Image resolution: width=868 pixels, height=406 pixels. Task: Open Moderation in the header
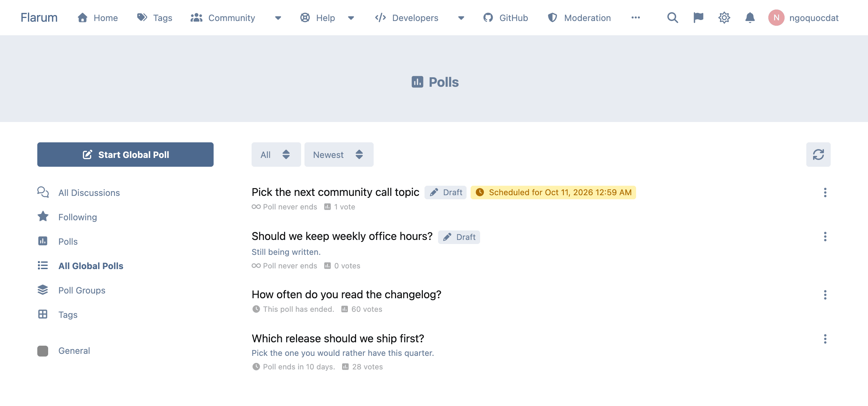(579, 18)
